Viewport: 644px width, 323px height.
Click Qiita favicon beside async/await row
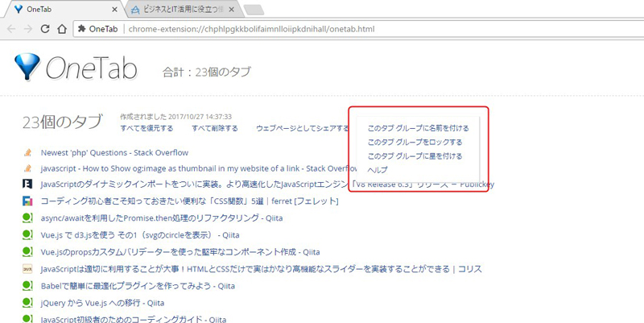click(27, 217)
